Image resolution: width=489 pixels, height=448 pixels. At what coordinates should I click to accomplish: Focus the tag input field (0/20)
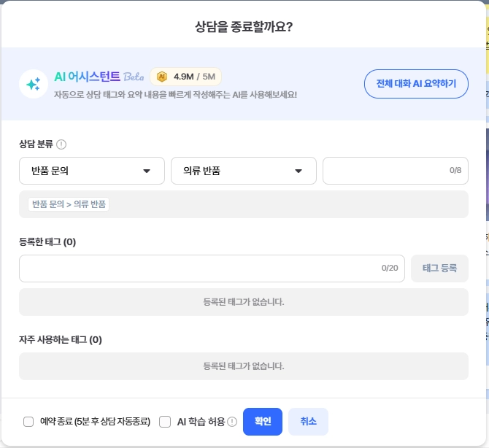pyautogui.click(x=201, y=269)
